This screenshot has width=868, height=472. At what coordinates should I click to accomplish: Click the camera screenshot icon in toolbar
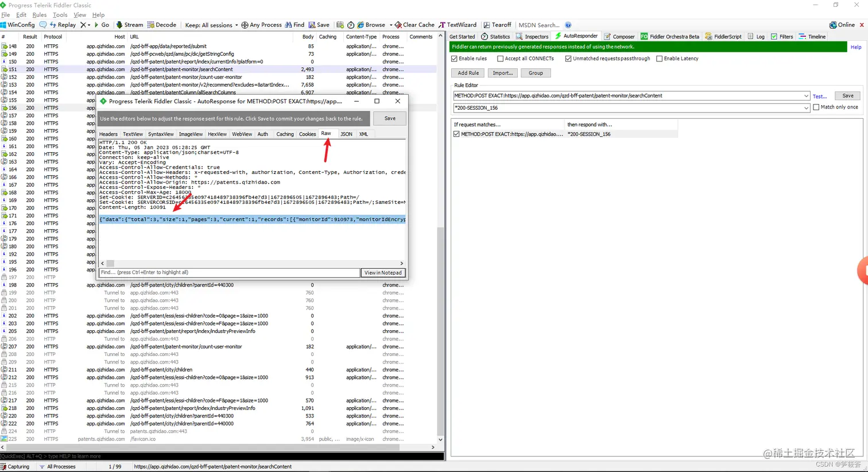click(x=340, y=25)
